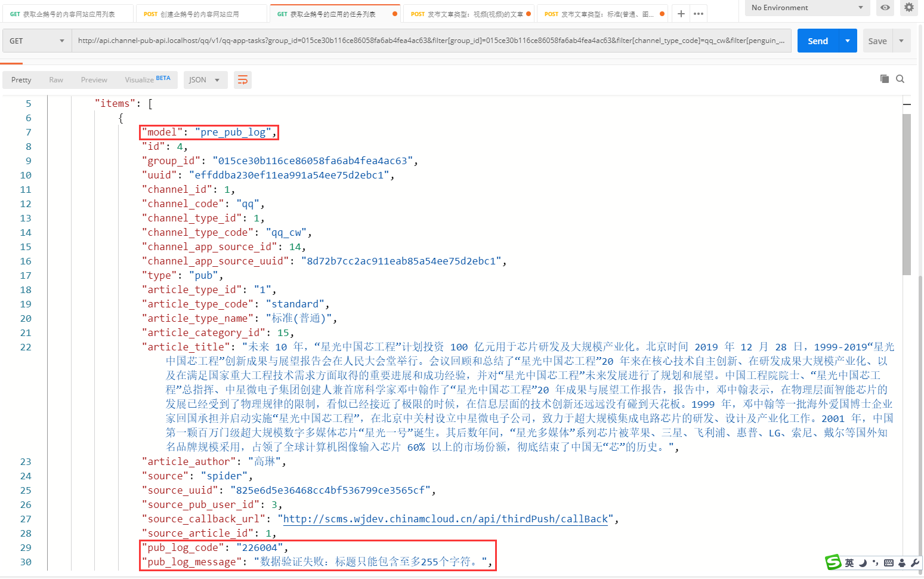Viewport: 924px width, 579px height.
Task: Click the blue Send button
Action: 817,41
